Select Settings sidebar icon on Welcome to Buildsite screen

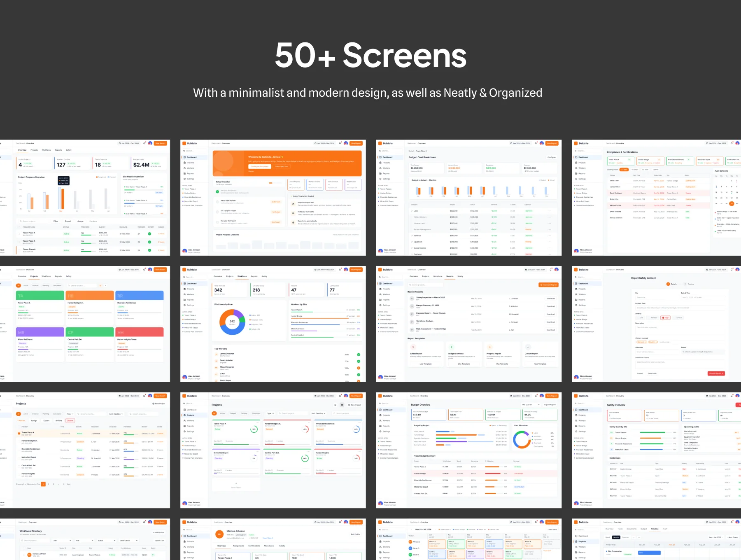[185, 179]
